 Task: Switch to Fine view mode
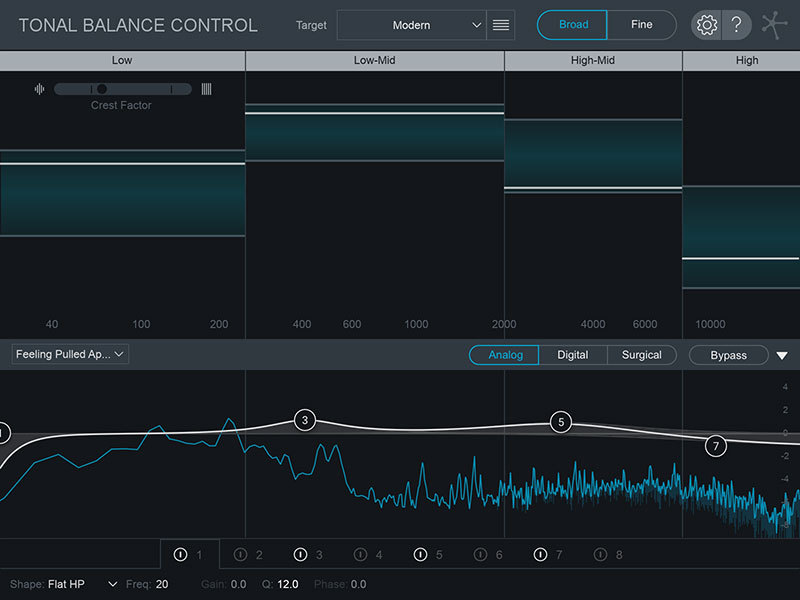(641, 25)
